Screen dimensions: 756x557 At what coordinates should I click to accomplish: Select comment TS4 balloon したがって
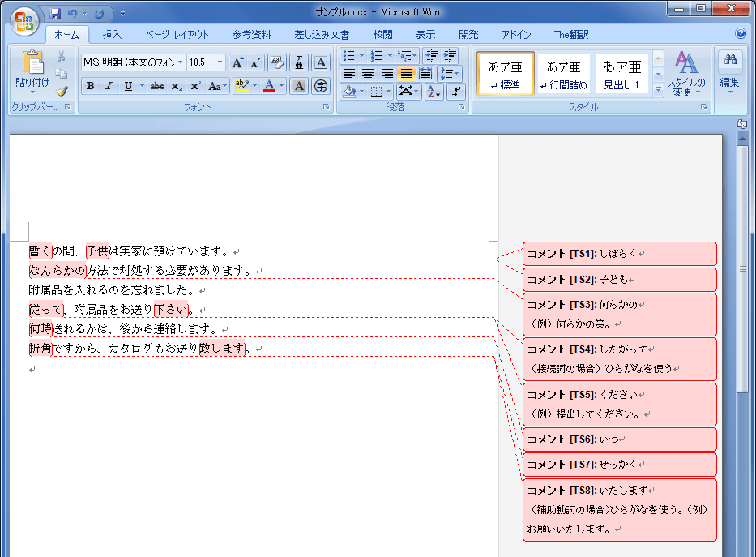pos(619,358)
